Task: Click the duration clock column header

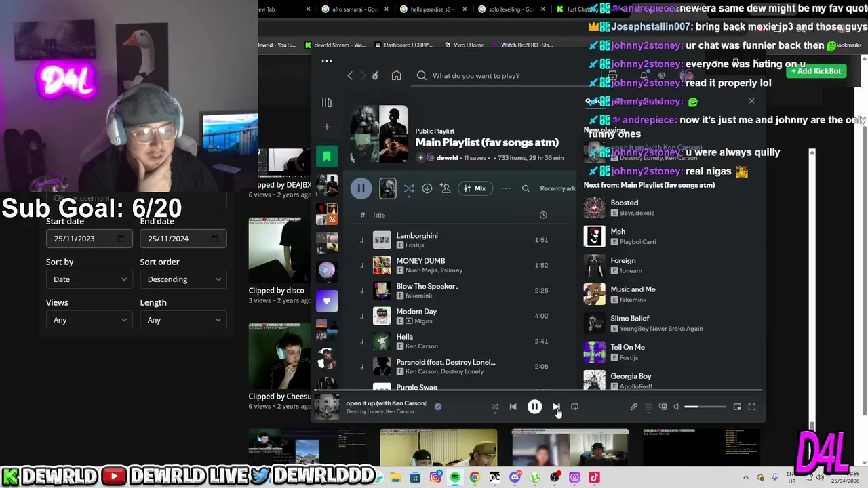Action: click(x=543, y=215)
